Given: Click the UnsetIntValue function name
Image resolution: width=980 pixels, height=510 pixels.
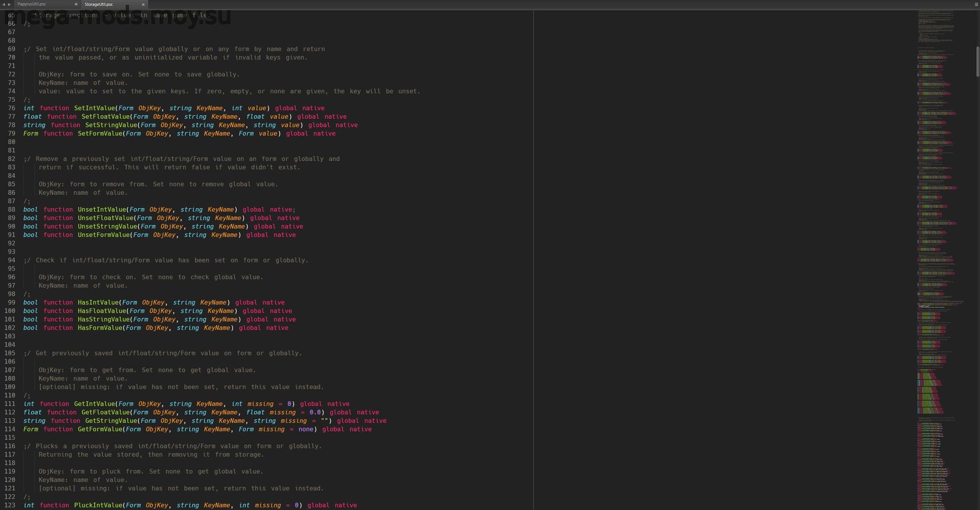Looking at the screenshot, I should click(x=101, y=210).
